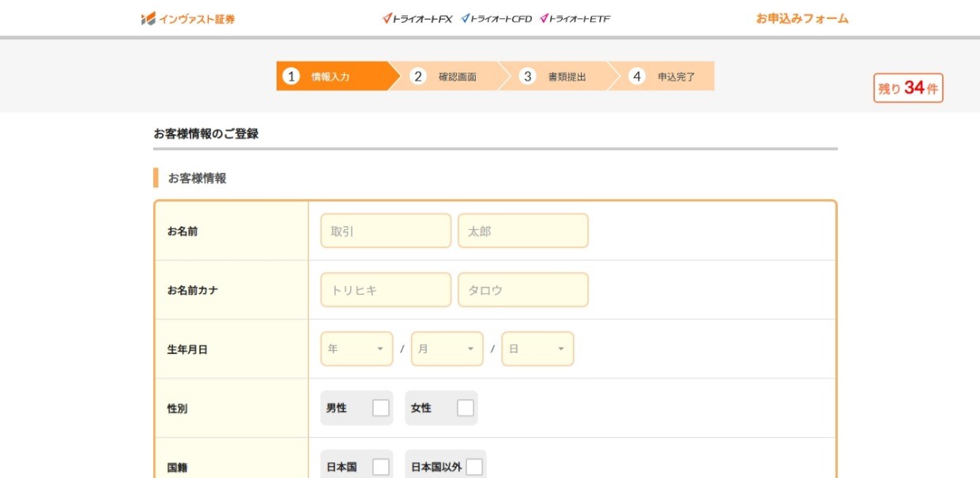The height and width of the screenshot is (478, 980).
Task: Select the 日本国 nationality checkbox
Action: pos(381,467)
